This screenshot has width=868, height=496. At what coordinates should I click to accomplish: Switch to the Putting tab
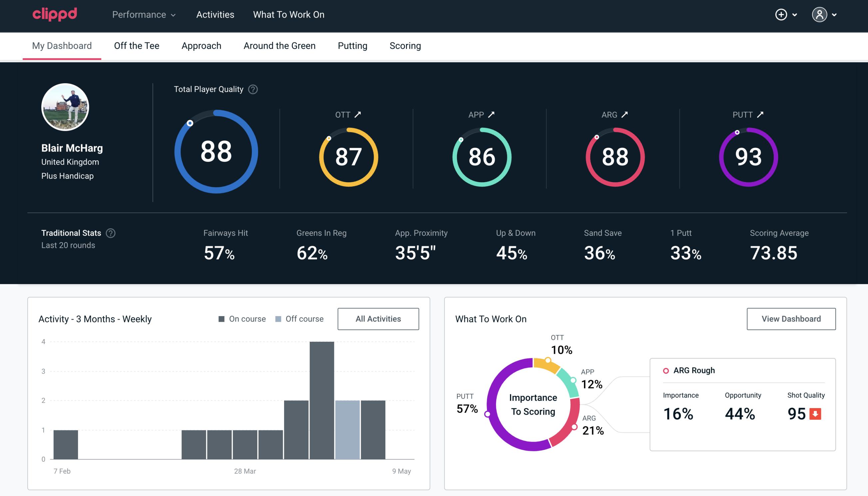[352, 45]
